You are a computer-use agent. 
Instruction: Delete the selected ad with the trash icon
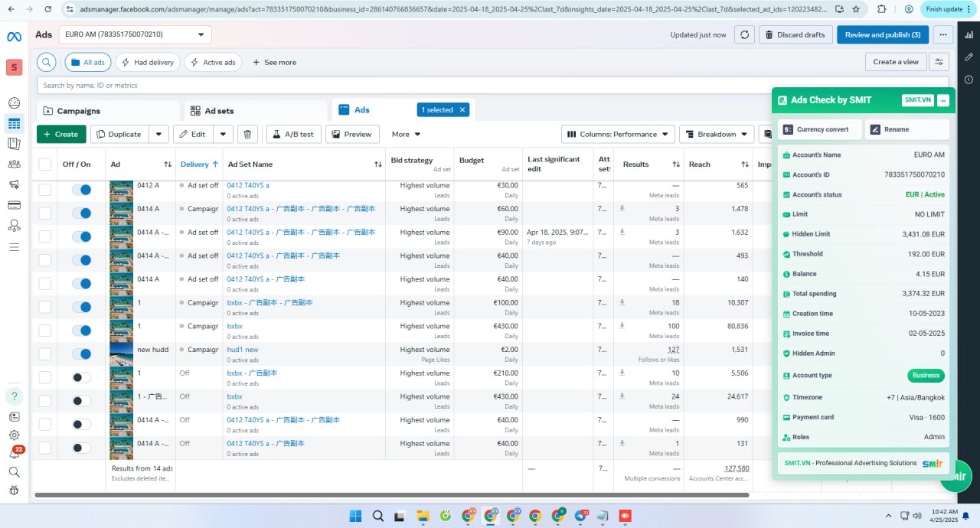click(x=247, y=134)
